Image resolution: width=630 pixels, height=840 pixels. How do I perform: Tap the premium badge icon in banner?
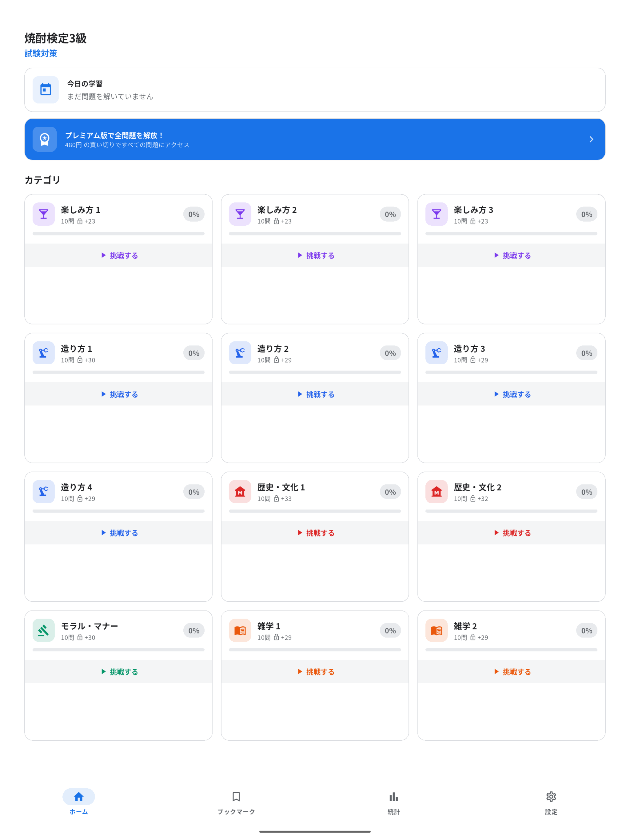coord(45,139)
